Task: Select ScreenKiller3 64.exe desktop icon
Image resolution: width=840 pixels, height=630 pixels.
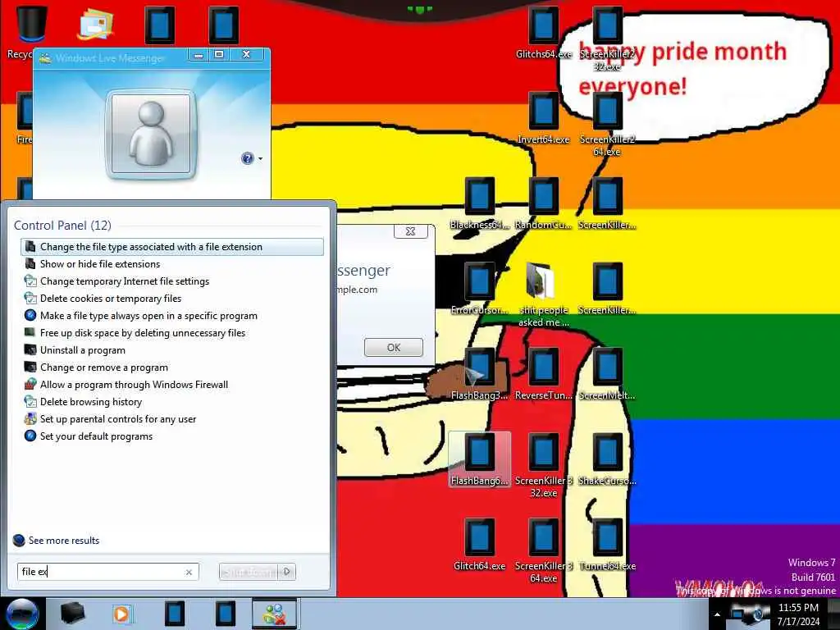Action: [x=544, y=550]
